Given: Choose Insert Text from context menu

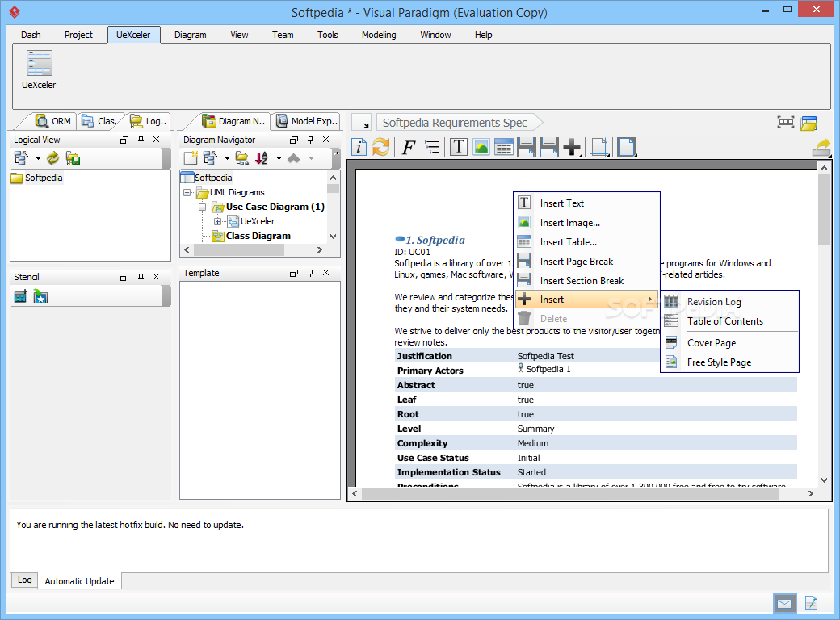Looking at the screenshot, I should (x=586, y=203).
